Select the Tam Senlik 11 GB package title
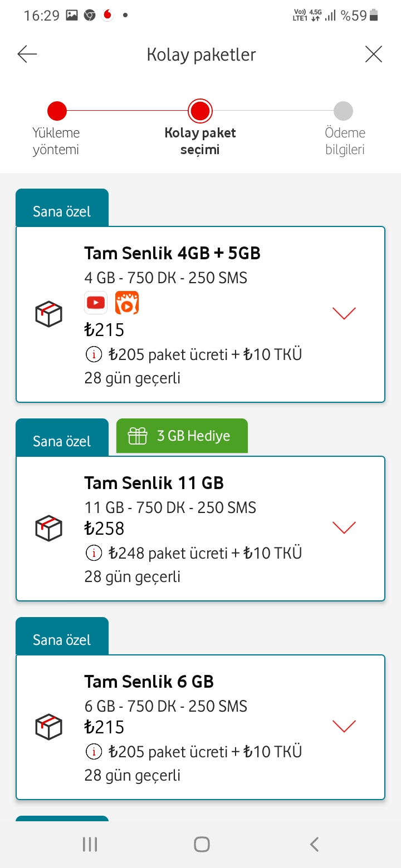 (154, 483)
